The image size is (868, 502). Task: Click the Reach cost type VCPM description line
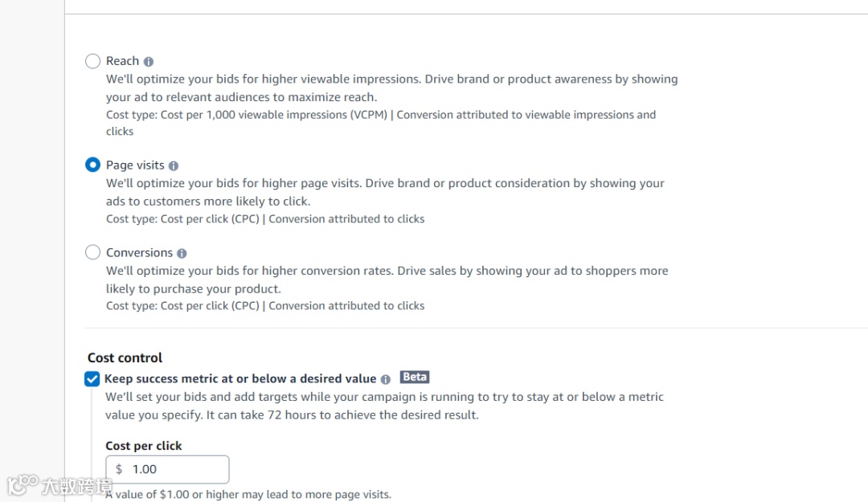point(380,115)
